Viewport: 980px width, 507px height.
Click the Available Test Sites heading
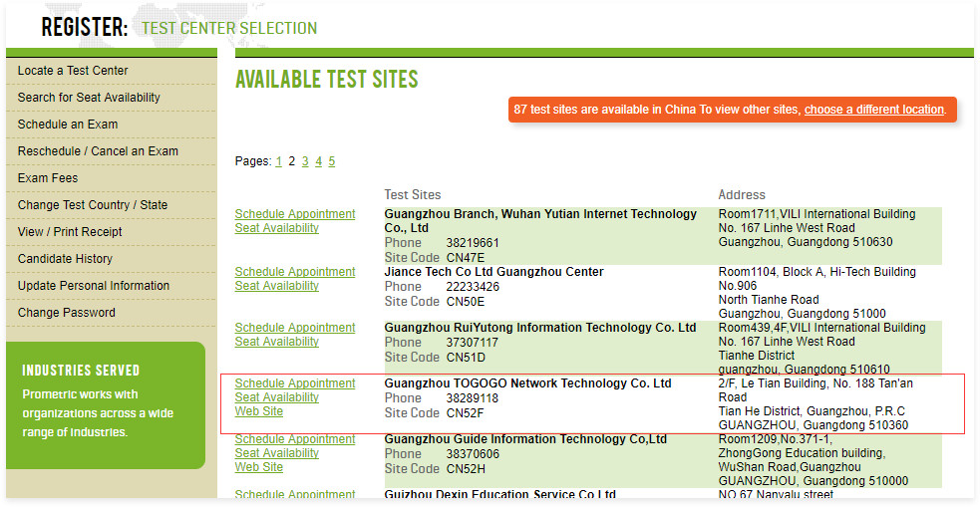[x=326, y=80]
